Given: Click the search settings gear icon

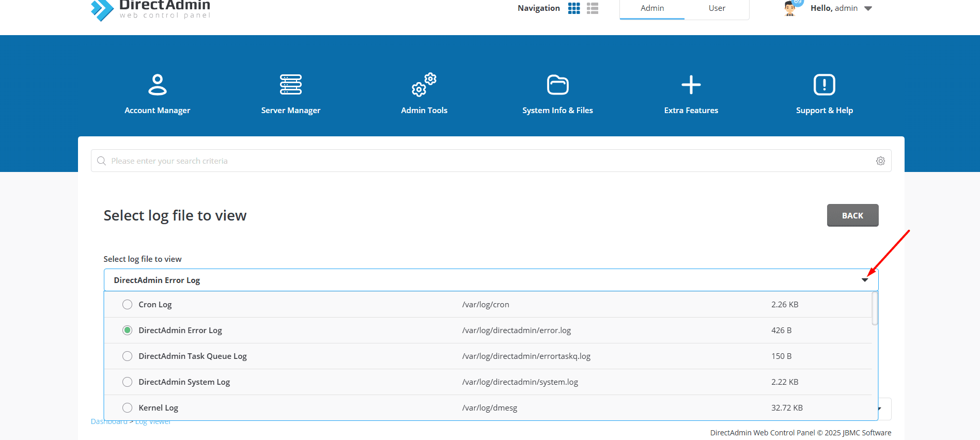Looking at the screenshot, I should [880, 161].
